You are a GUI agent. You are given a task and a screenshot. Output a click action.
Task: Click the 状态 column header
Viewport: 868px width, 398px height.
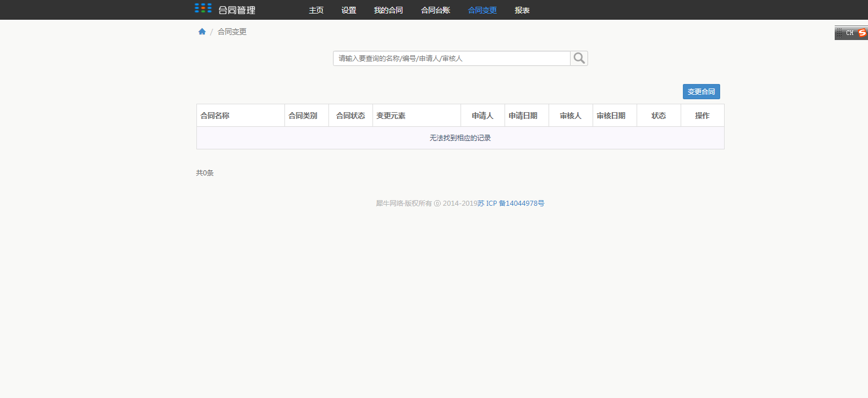(659, 116)
